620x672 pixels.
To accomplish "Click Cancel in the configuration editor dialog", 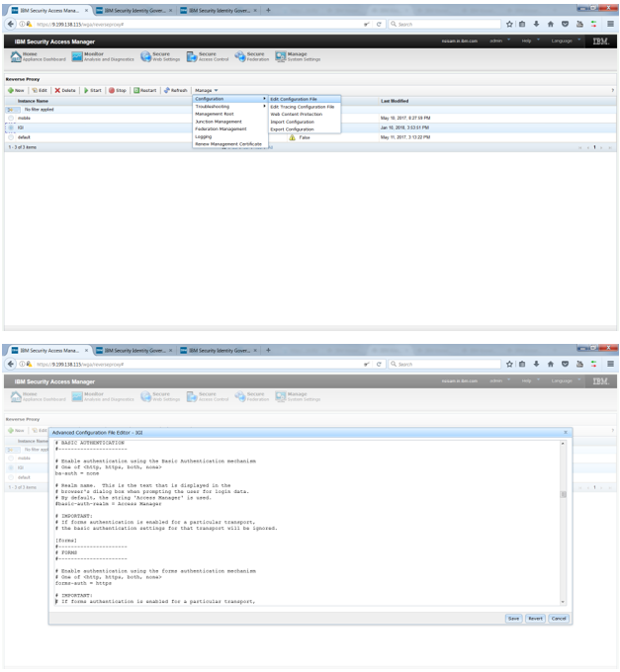I will [559, 619].
